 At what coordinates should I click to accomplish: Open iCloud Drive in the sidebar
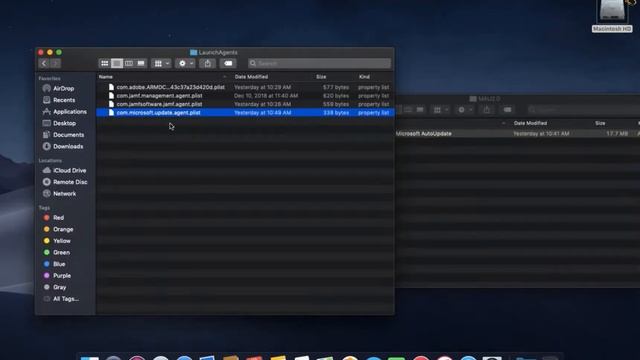[x=69, y=170]
